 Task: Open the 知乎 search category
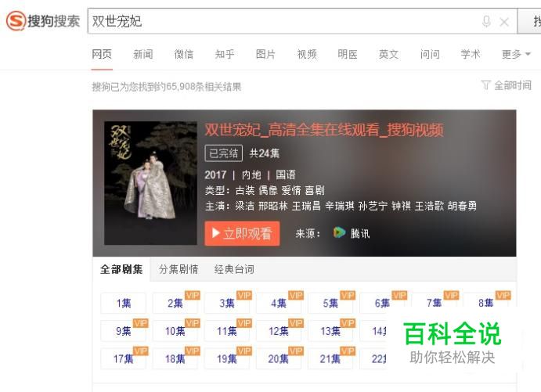click(x=225, y=54)
